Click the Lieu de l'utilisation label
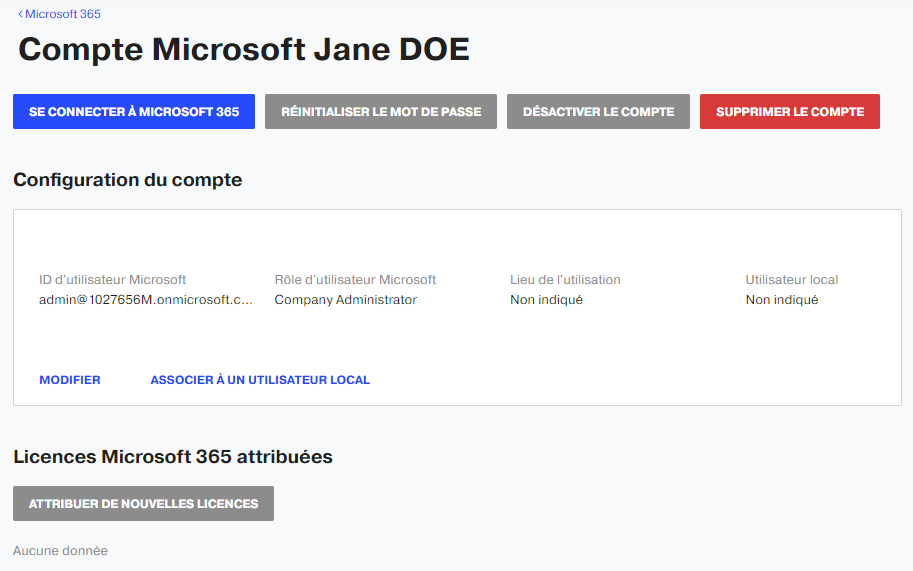913x571 pixels. (x=565, y=280)
